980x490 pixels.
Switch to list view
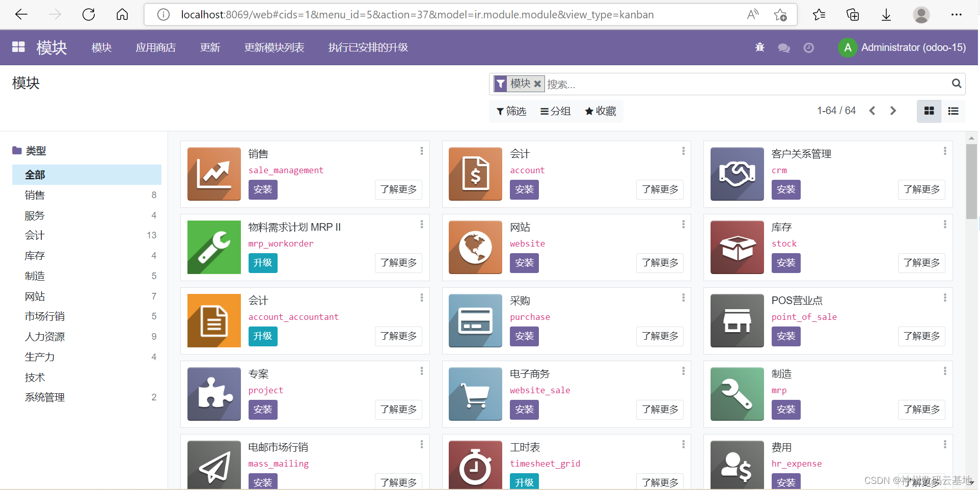click(953, 111)
